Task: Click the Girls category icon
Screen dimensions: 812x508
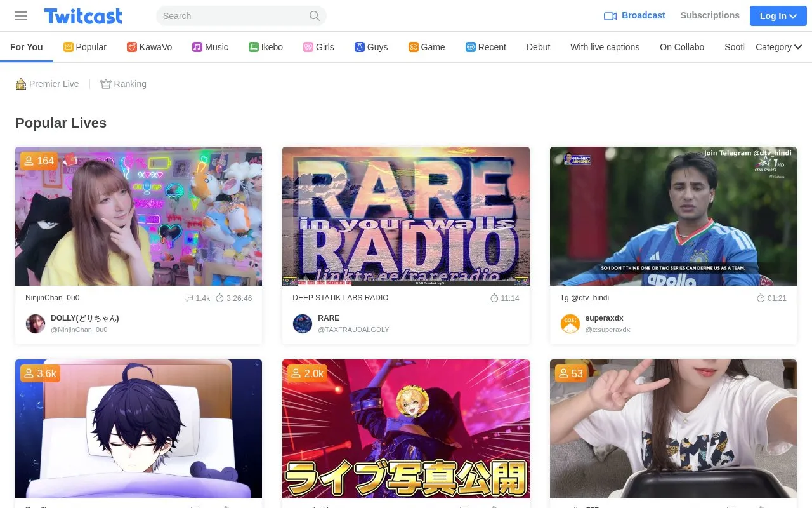Action: click(308, 47)
